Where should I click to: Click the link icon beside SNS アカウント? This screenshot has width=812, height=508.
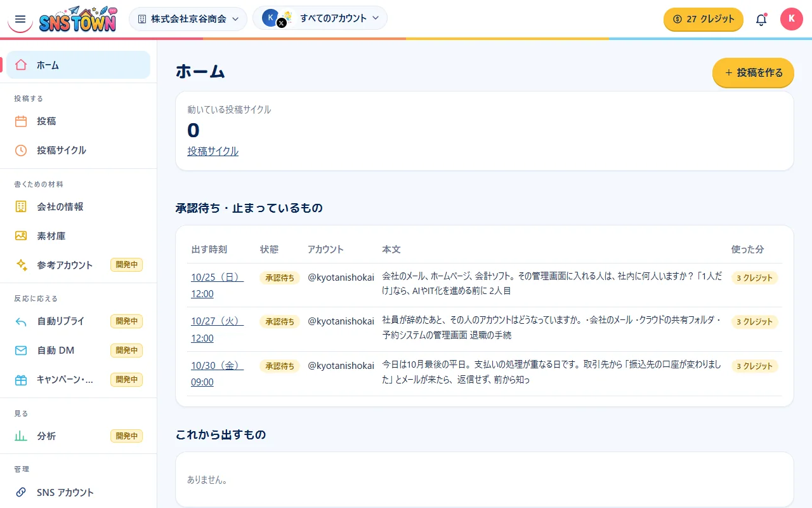tap(21, 492)
